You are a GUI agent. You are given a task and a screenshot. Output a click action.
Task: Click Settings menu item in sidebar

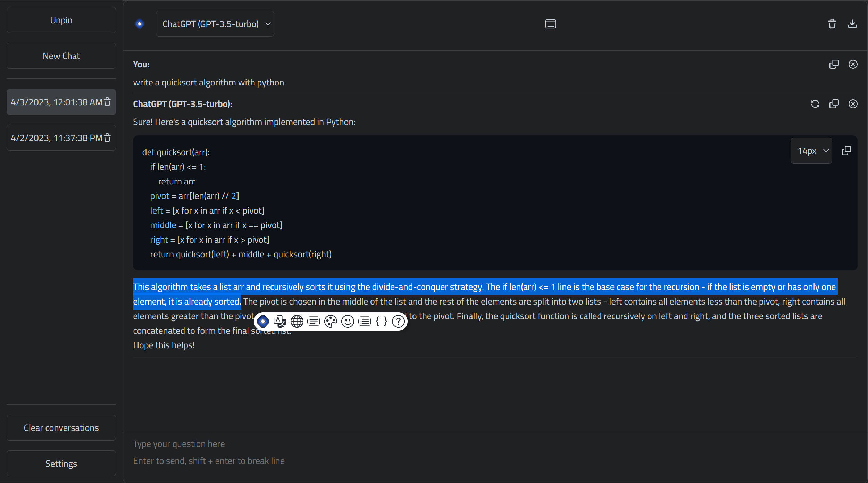(x=61, y=463)
